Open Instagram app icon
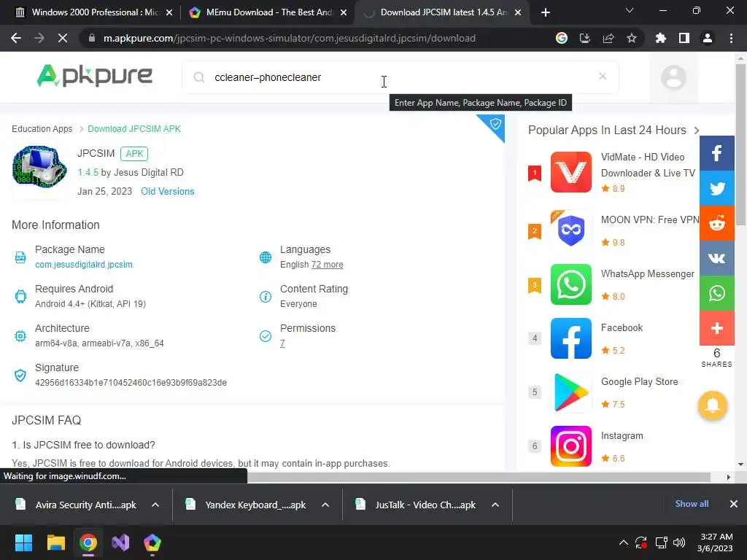The height and width of the screenshot is (560, 747). [x=570, y=446]
